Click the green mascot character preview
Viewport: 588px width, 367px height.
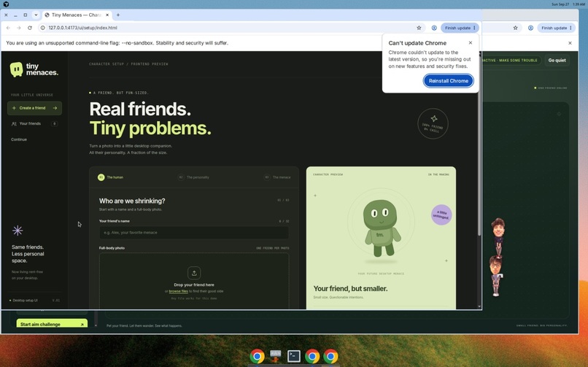tap(381, 228)
